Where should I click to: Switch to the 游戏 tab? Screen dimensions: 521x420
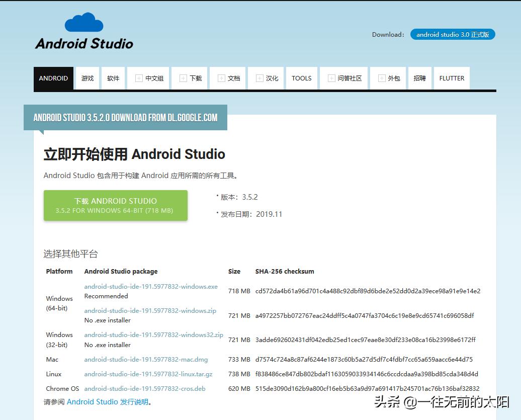(x=86, y=78)
